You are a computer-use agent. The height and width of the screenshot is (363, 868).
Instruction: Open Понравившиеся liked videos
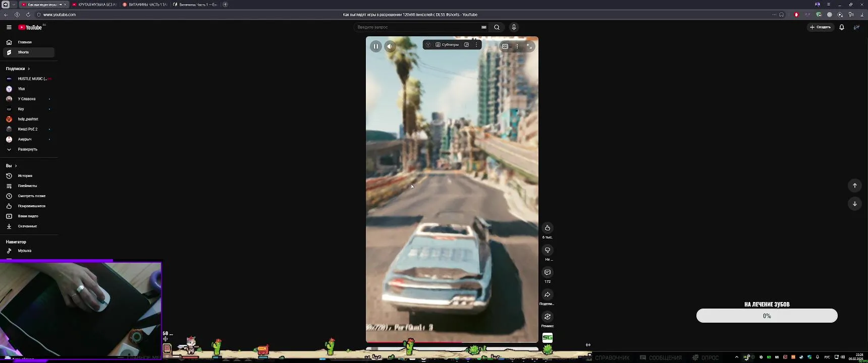point(29,206)
